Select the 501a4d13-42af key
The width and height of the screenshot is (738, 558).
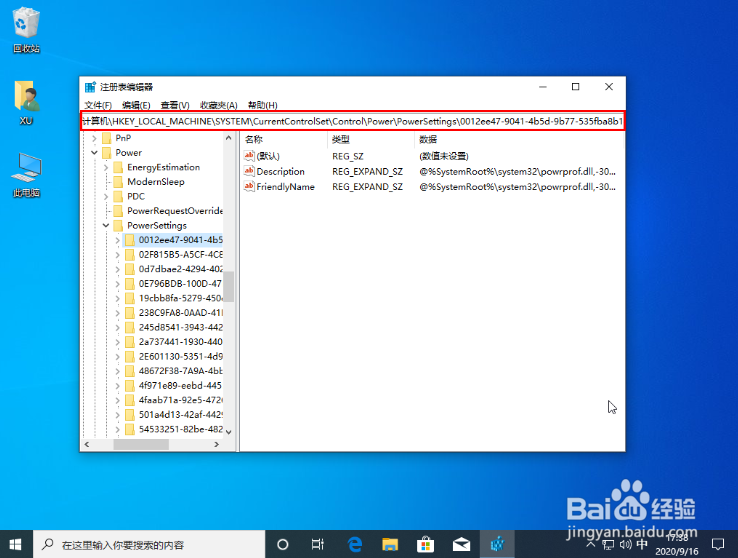coord(179,415)
